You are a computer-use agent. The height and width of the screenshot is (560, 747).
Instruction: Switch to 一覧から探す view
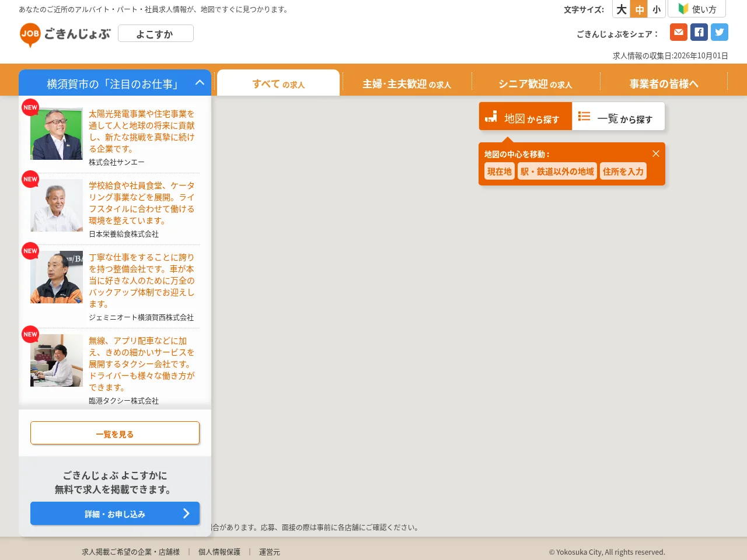click(x=619, y=117)
